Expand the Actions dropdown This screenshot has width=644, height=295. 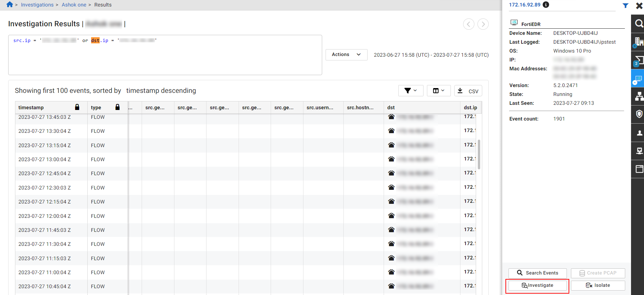coord(346,55)
